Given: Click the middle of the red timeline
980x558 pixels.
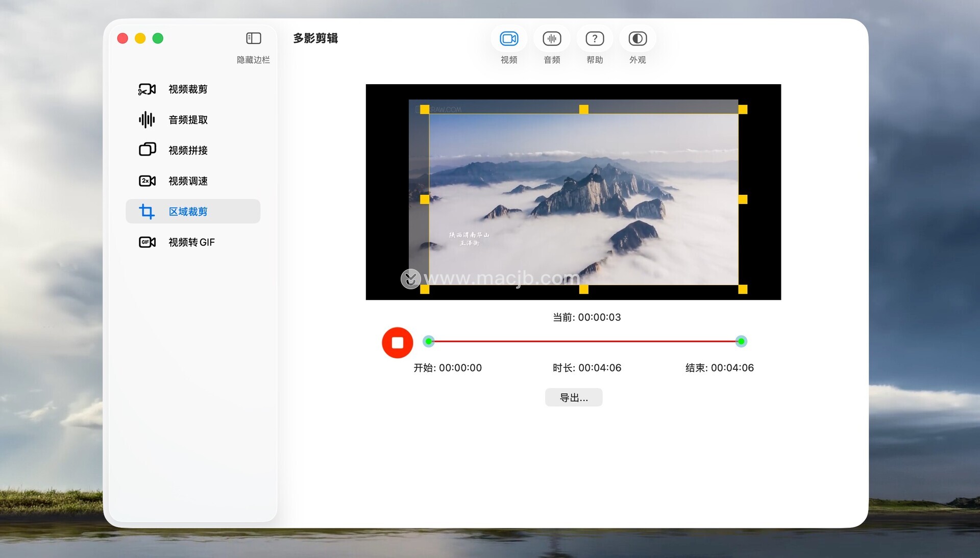Looking at the screenshot, I should (x=585, y=341).
